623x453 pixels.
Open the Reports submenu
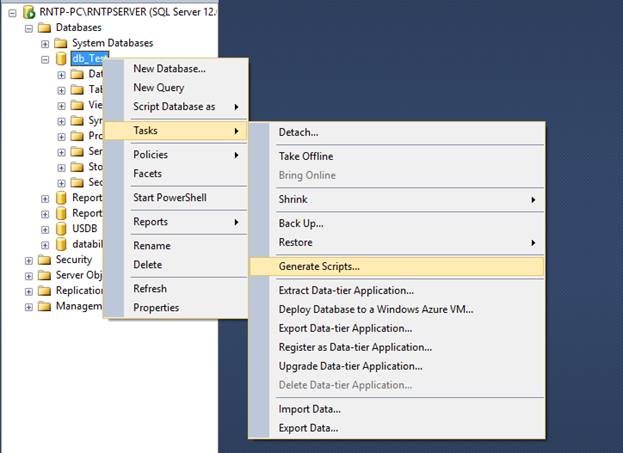pyautogui.click(x=176, y=222)
